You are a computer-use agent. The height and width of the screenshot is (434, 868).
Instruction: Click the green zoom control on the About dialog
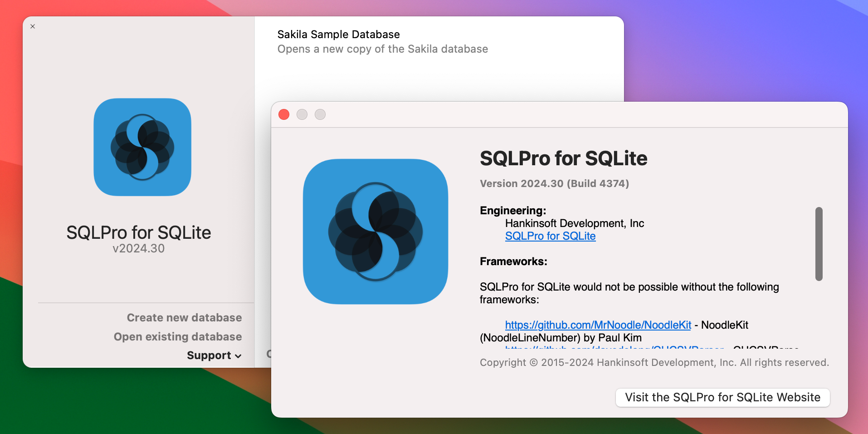coord(320,114)
